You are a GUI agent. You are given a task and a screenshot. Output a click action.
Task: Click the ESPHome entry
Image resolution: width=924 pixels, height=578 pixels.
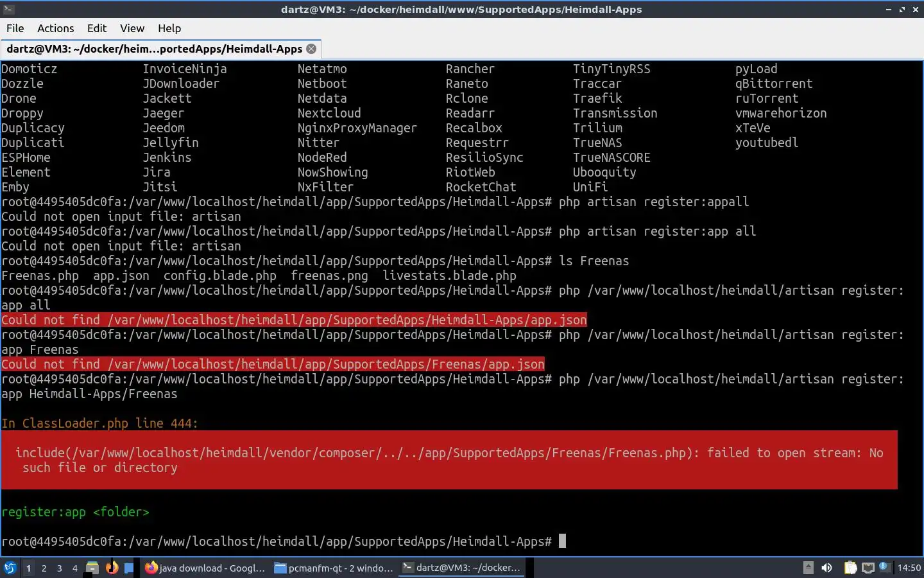click(26, 157)
